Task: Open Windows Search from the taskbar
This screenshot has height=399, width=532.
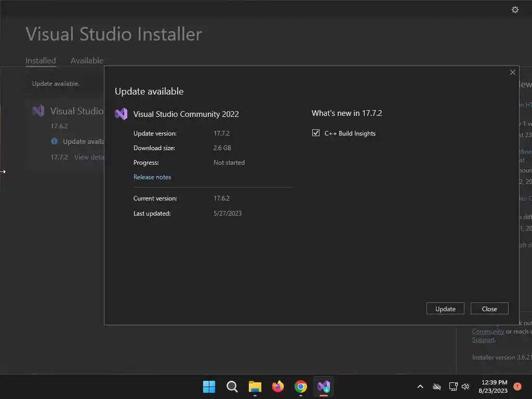Action: [x=232, y=387]
